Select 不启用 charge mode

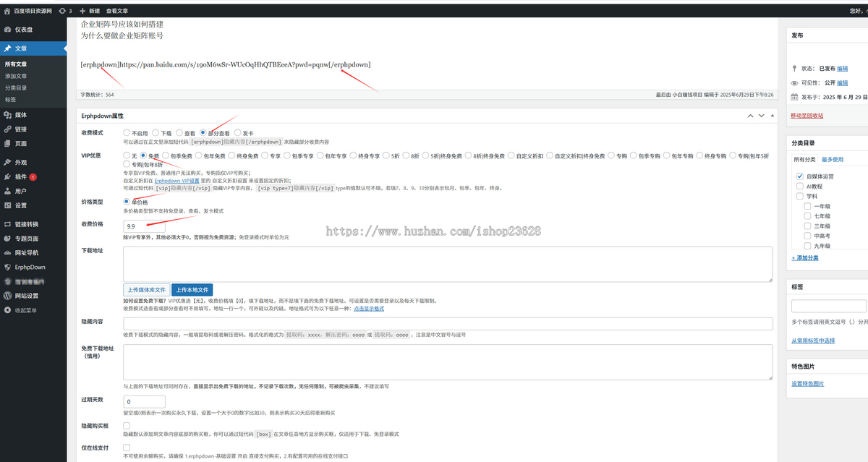click(127, 133)
